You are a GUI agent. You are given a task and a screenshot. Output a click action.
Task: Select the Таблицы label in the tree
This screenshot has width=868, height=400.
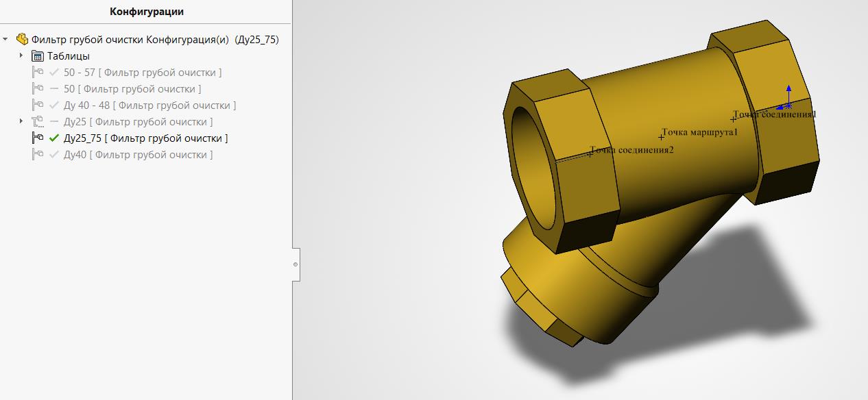(x=69, y=55)
